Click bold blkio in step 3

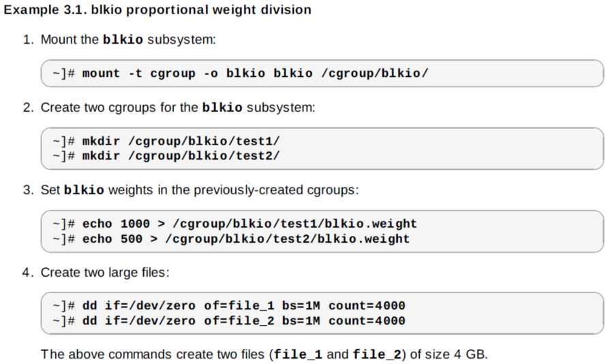coord(84,190)
